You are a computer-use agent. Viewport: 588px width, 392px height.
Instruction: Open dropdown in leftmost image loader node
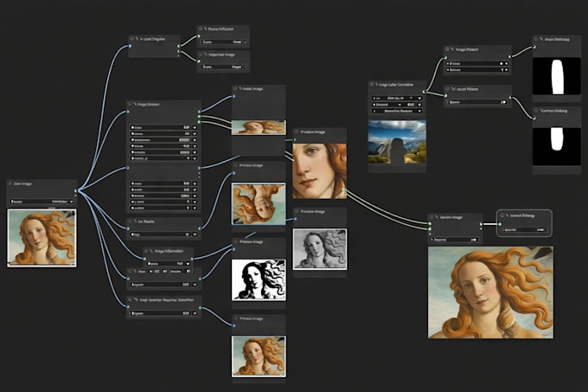[x=71, y=202]
